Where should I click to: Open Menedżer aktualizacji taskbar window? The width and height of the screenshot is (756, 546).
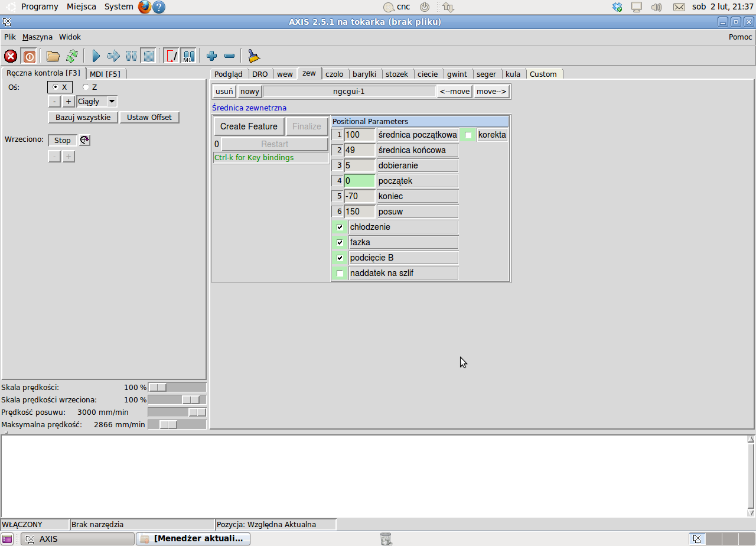(x=194, y=538)
